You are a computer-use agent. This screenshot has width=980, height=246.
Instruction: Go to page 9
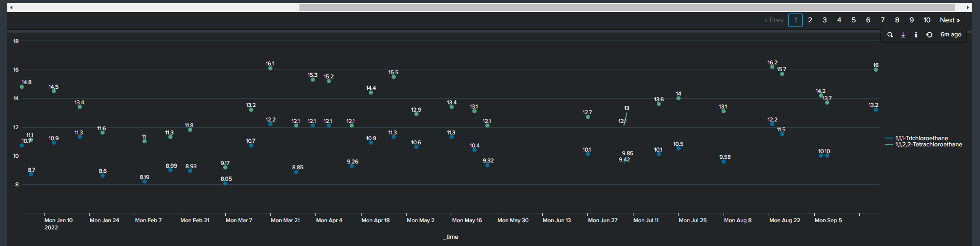click(x=912, y=20)
